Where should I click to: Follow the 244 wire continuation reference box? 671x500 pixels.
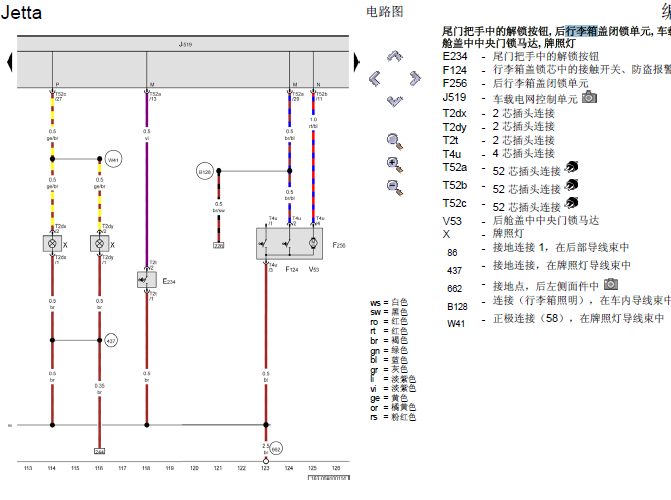pyautogui.click(x=99, y=451)
